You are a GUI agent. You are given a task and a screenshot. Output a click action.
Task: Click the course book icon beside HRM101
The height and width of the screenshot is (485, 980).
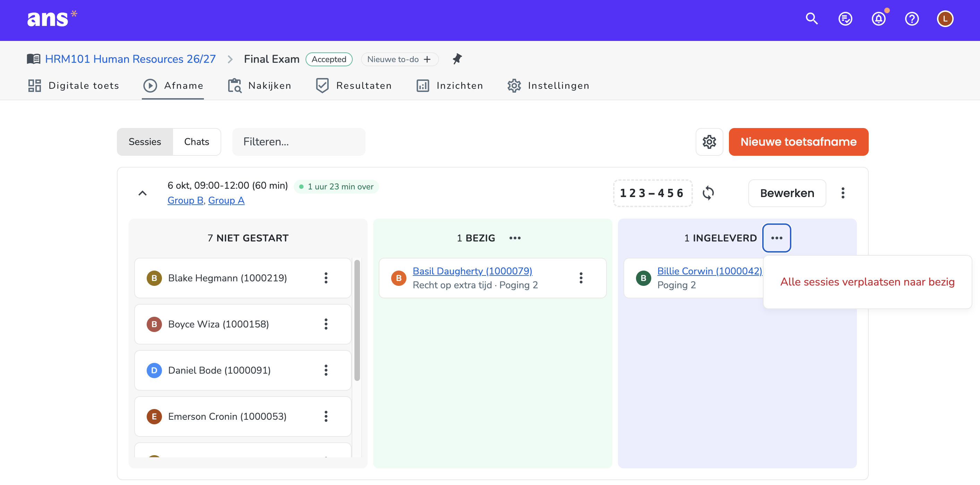34,59
